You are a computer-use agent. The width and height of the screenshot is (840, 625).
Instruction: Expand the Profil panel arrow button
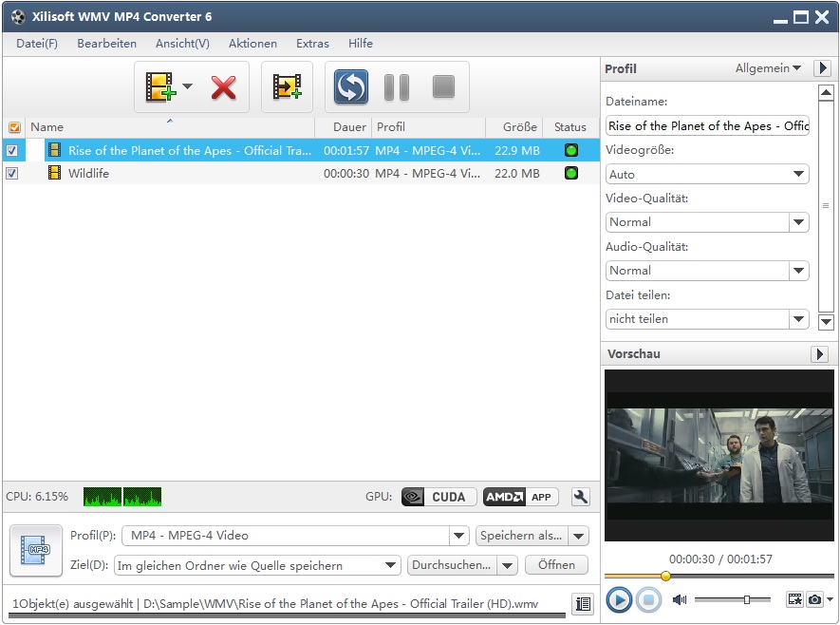[822, 68]
